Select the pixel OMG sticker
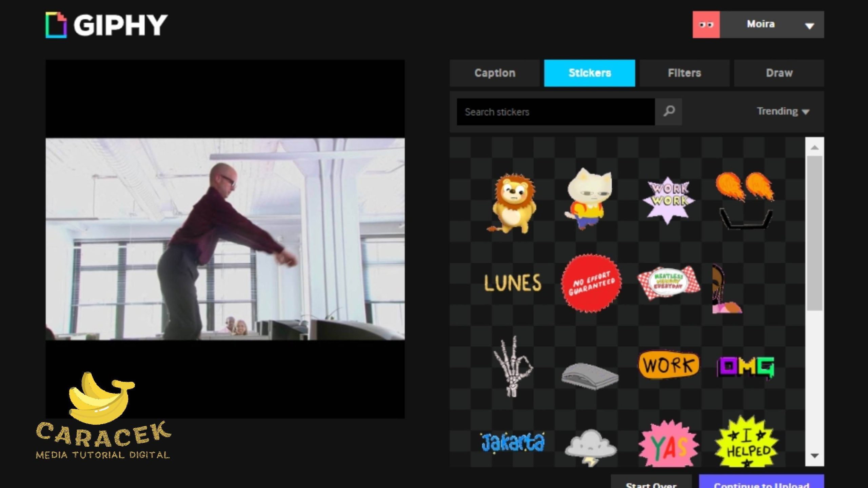The height and width of the screenshot is (488, 868). click(746, 367)
